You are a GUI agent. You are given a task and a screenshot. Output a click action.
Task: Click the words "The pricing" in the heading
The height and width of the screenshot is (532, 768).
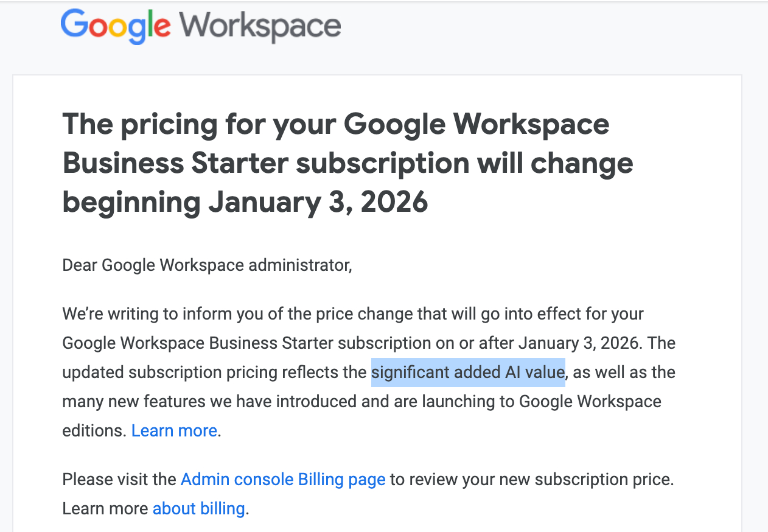132,124
